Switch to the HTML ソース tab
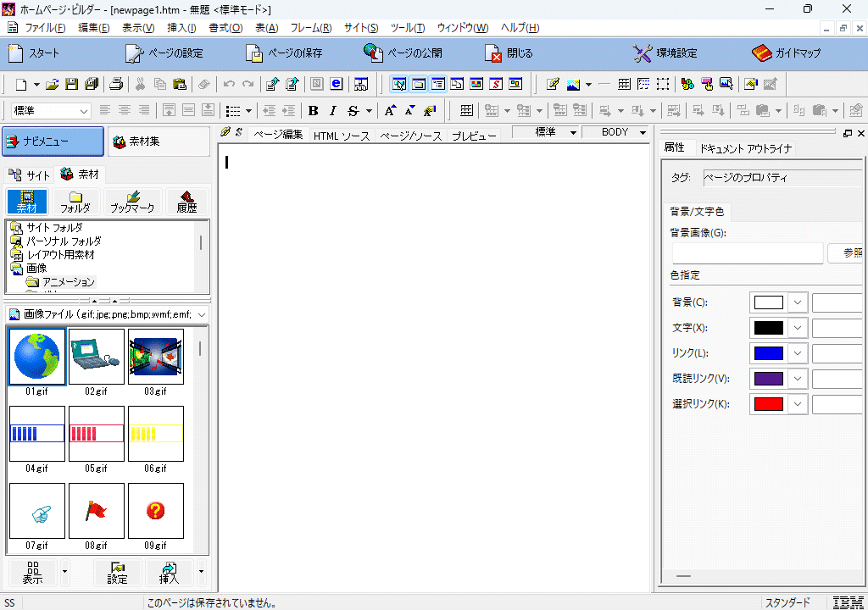 pyautogui.click(x=341, y=136)
